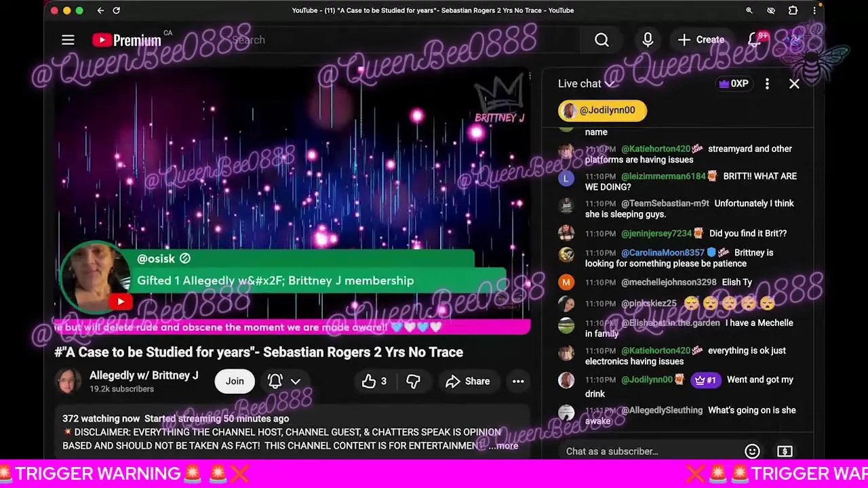
Task: Expand notification preferences dropdown arrow
Action: [296, 382]
